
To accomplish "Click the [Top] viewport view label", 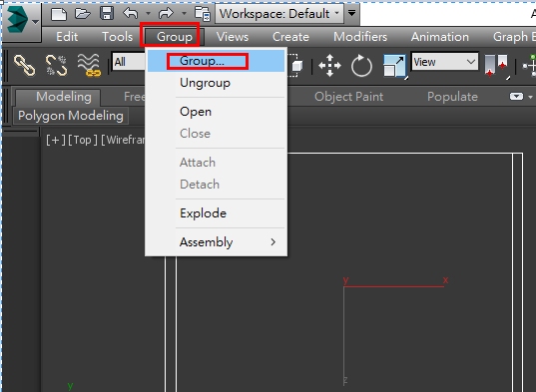I will click(83, 140).
